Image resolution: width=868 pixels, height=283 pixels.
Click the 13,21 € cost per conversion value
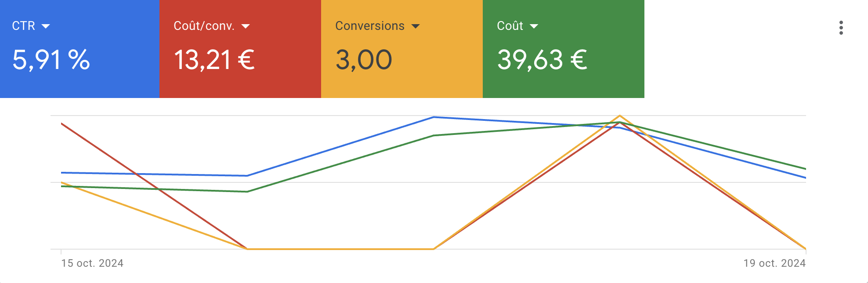(x=214, y=60)
